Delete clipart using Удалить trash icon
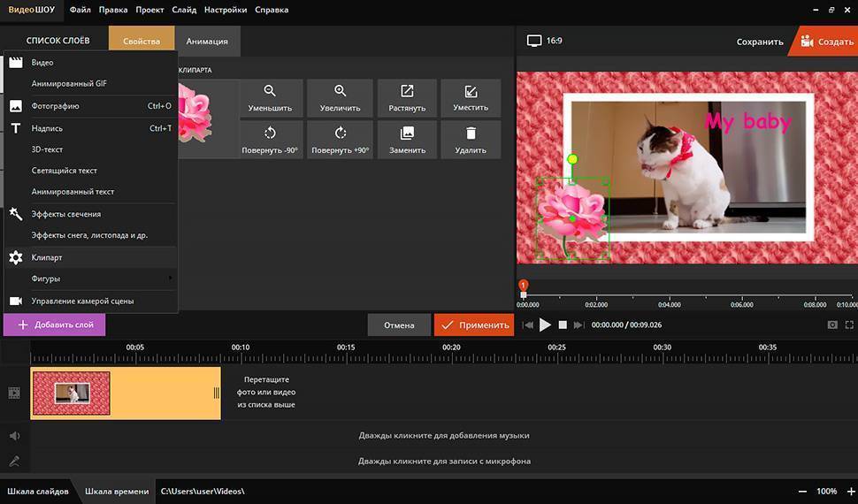 471,139
